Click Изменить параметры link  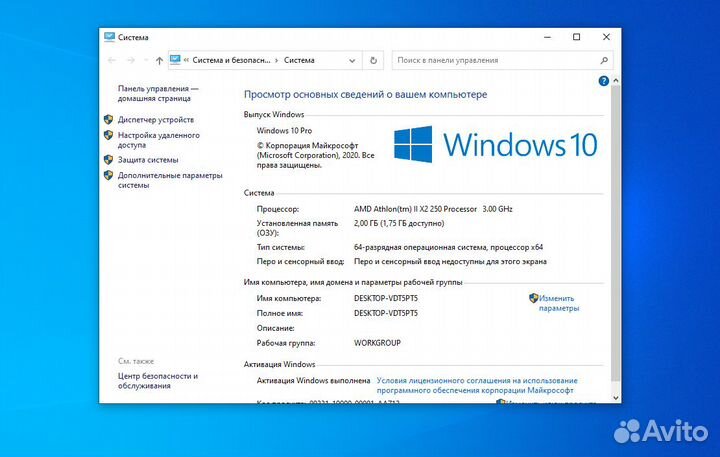558,303
